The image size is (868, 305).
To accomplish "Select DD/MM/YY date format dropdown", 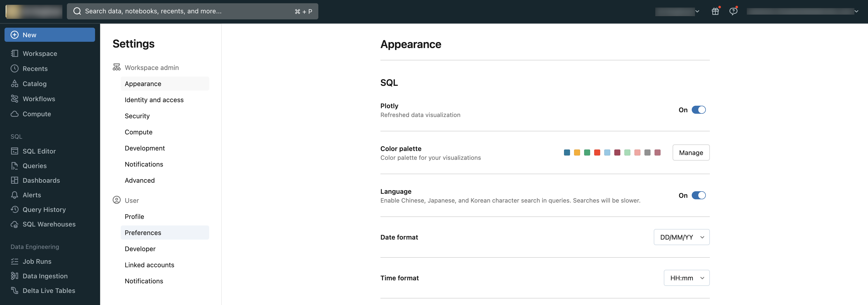I will (681, 237).
